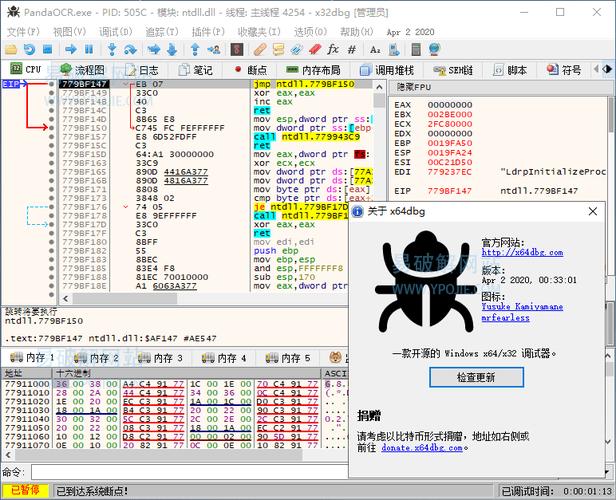Click the Step Into toolbar icon

[x=110, y=49]
